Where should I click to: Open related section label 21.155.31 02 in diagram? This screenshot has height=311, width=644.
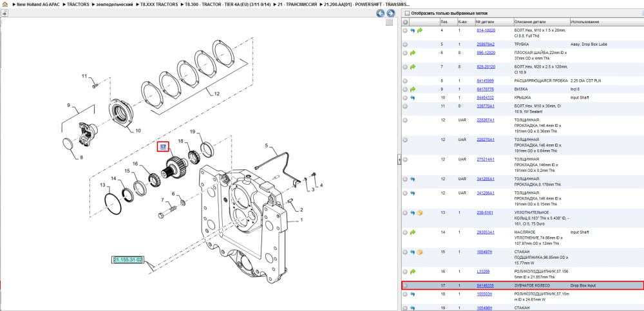click(128, 259)
